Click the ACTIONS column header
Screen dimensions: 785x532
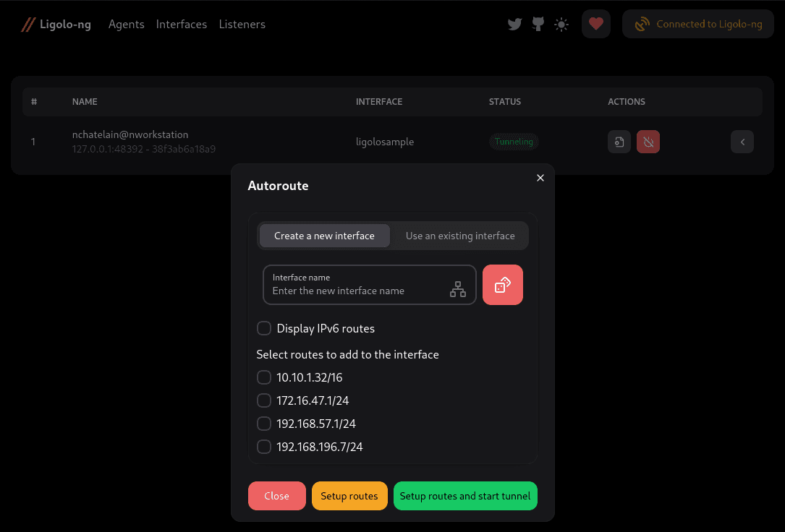point(627,101)
